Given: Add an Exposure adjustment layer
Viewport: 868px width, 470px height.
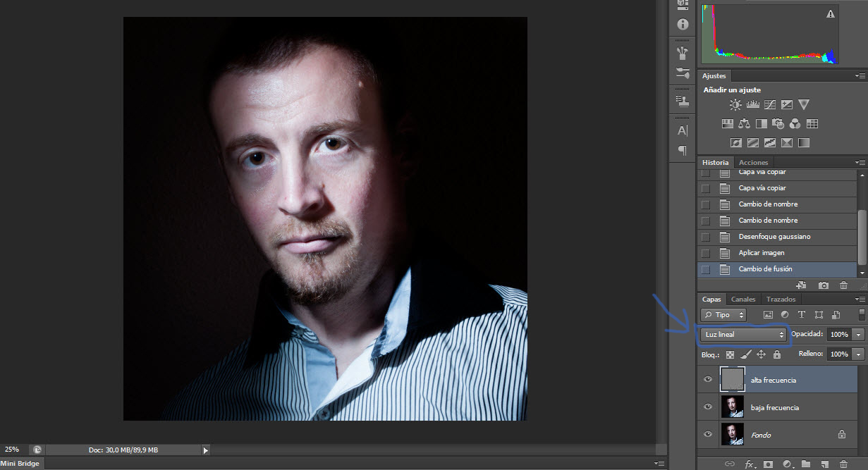Looking at the screenshot, I should [x=787, y=104].
